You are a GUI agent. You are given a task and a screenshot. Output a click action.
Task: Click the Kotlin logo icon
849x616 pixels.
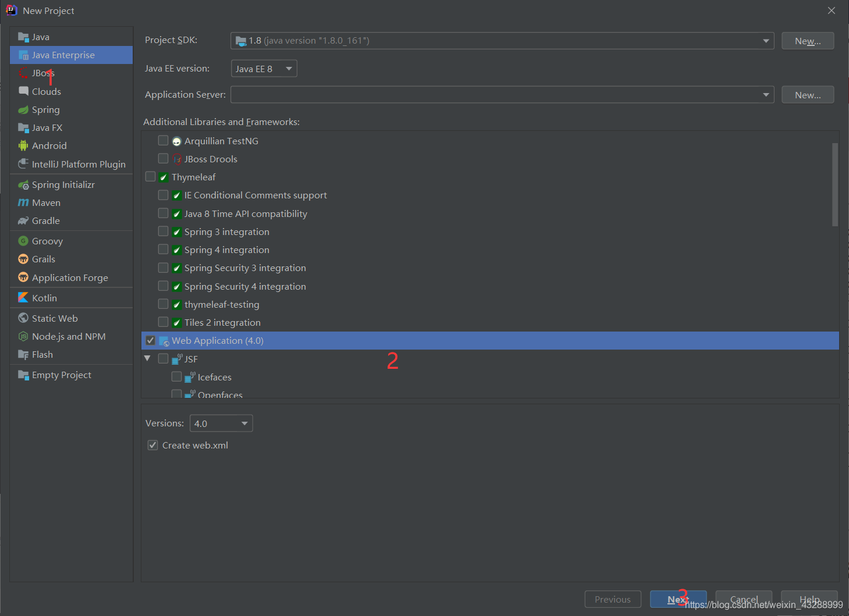[23, 298]
